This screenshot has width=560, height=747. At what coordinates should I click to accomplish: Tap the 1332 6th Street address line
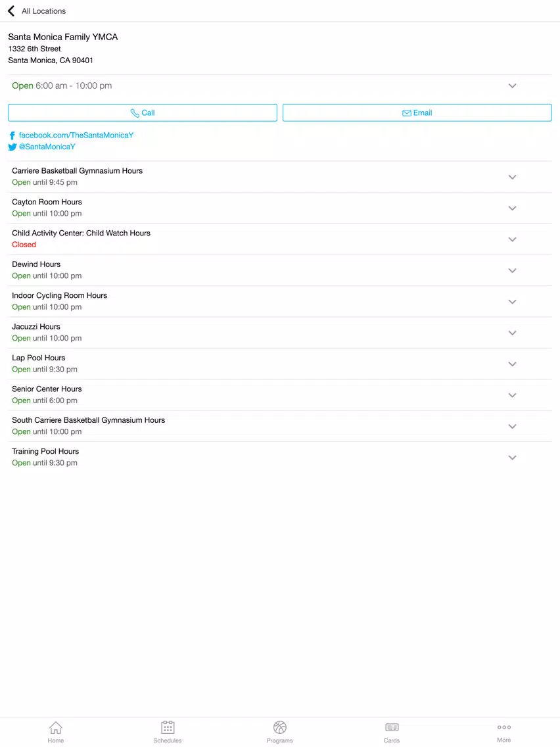(34, 49)
